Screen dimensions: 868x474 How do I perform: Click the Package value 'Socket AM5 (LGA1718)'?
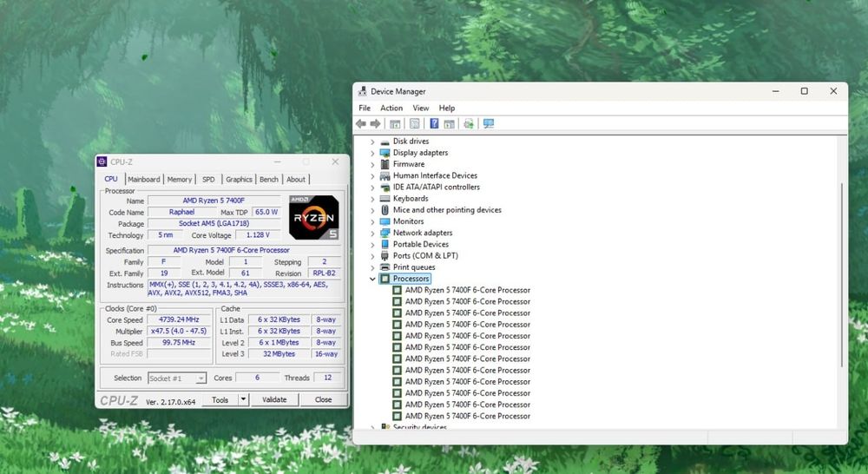214,224
